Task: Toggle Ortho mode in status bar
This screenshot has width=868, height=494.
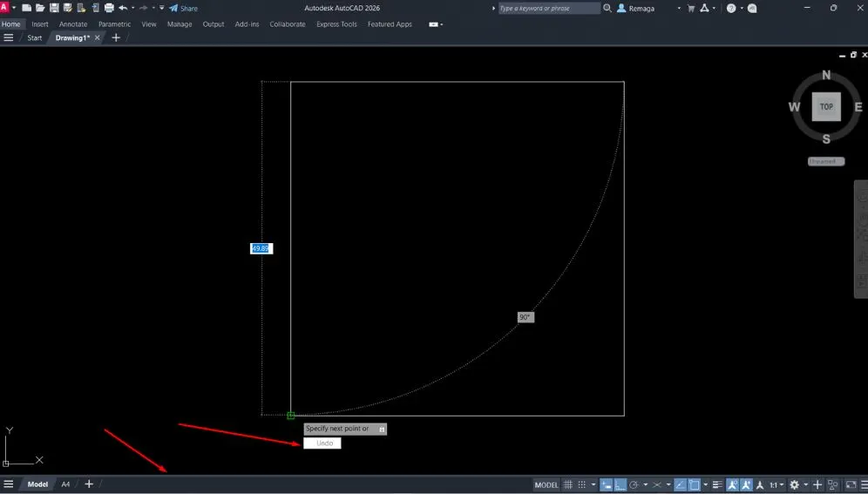Action: pyautogui.click(x=620, y=484)
